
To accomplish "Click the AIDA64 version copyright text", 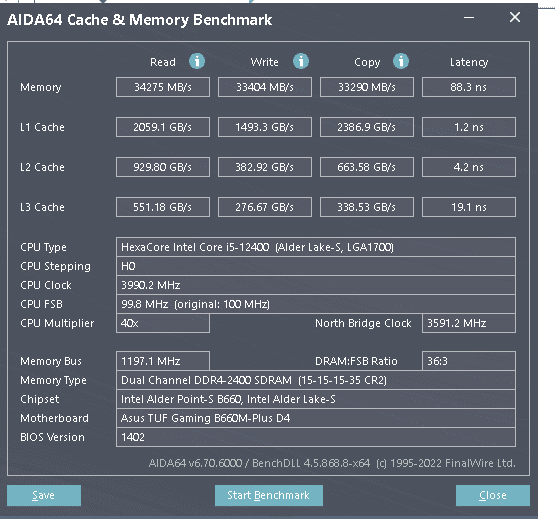I will [x=332, y=463].
